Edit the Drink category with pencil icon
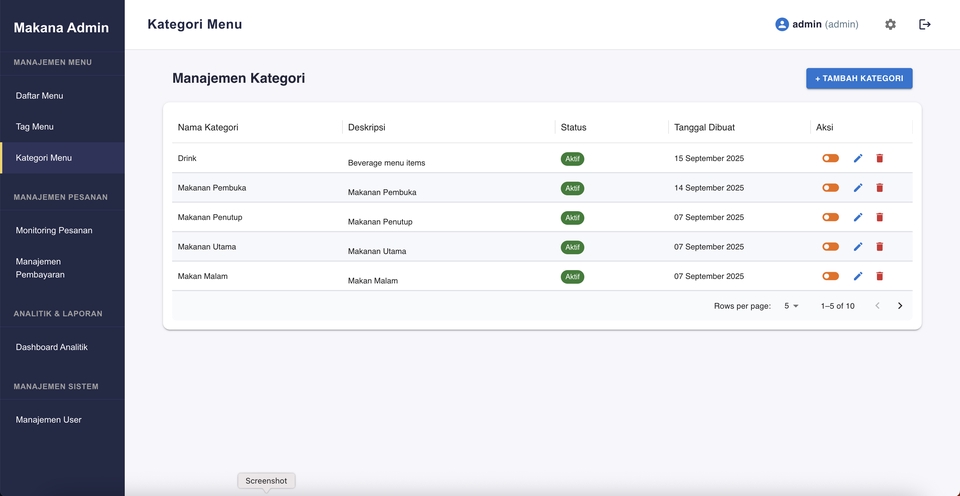This screenshot has width=960, height=496. point(858,158)
